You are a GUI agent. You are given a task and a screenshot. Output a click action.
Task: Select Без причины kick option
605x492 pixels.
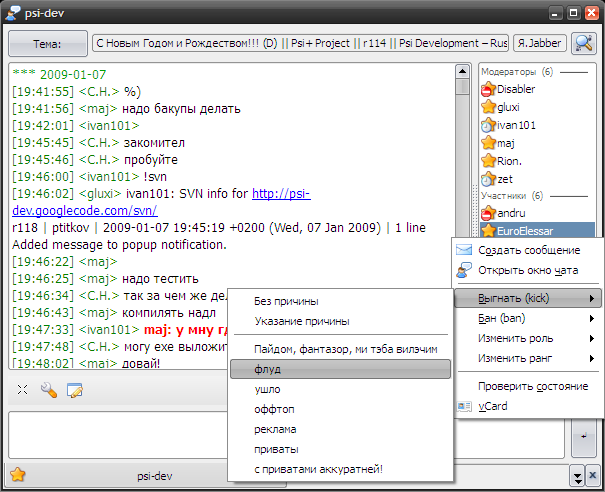(x=286, y=301)
